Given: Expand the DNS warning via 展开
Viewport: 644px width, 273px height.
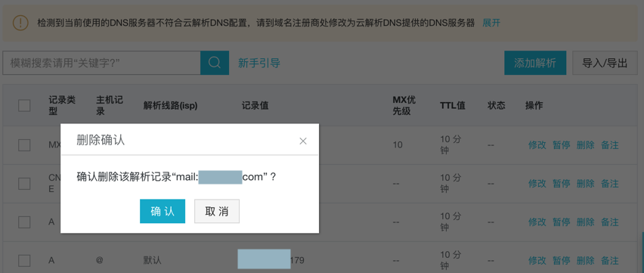Looking at the screenshot, I should pos(491,23).
